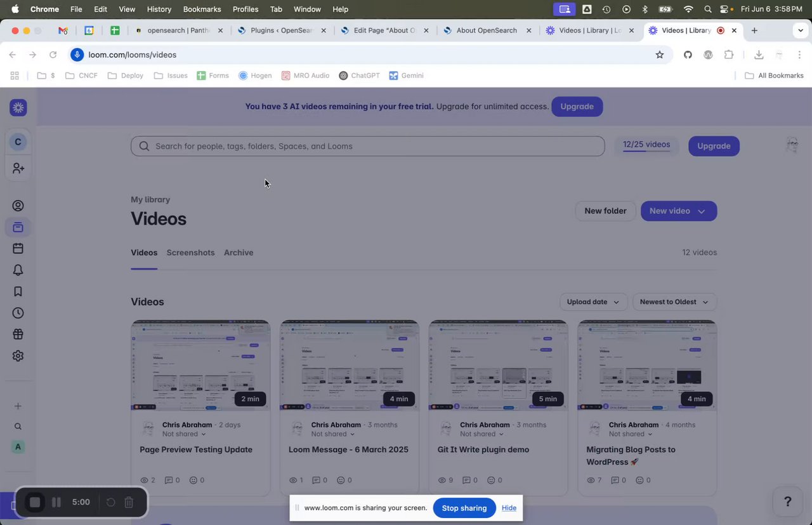Open the All Bookmarks folder
The image size is (812, 525).
click(x=774, y=76)
